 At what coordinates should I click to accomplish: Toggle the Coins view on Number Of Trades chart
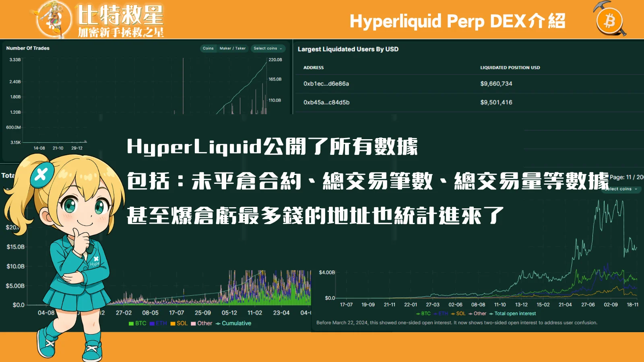click(x=208, y=48)
